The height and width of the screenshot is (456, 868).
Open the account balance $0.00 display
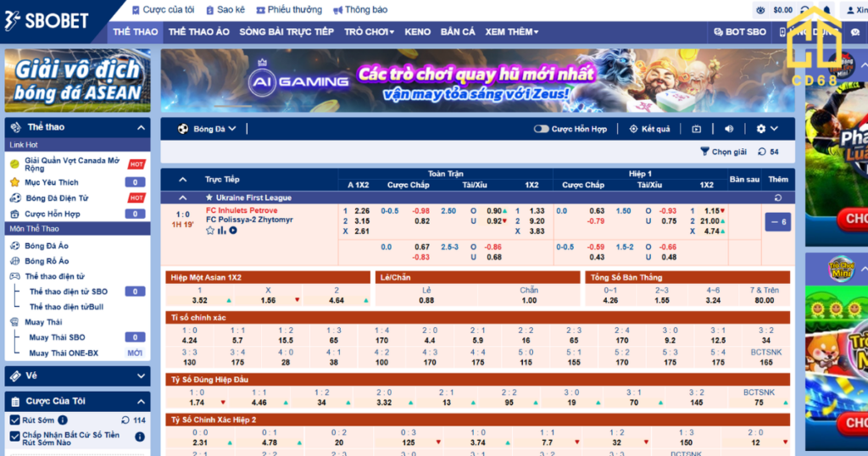click(782, 10)
